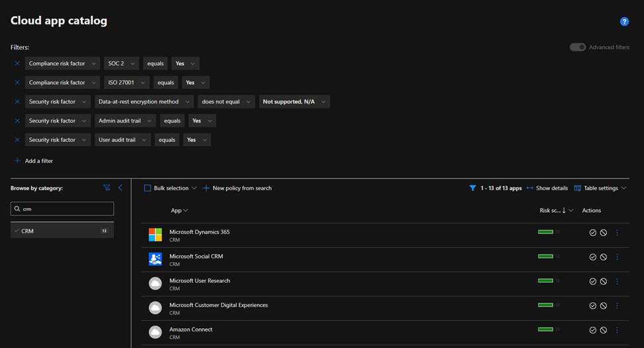Remove the Admin audit trail filter
Viewport: 644px width, 348px height.
point(17,121)
